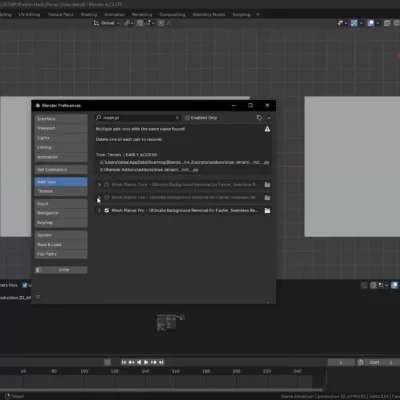Enable the Mesh Planes Lite add-on checkbox
The width and height of the screenshot is (400, 400).
point(107,197)
